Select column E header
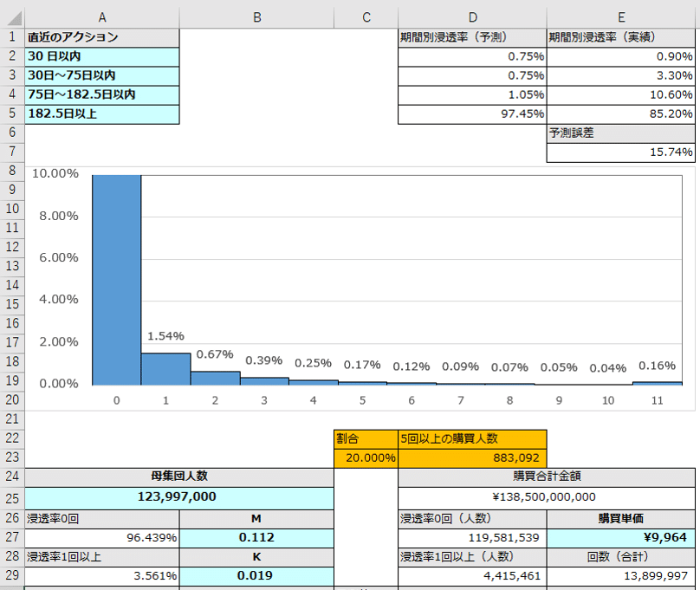The width and height of the screenshot is (700, 590). 621,17
